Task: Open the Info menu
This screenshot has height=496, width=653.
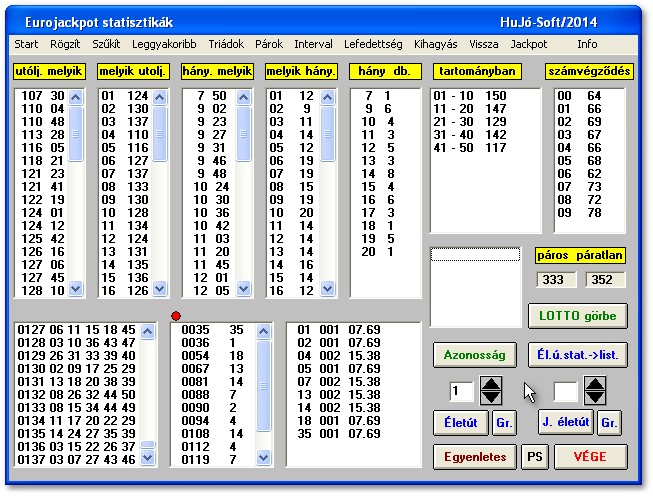Action: click(587, 44)
